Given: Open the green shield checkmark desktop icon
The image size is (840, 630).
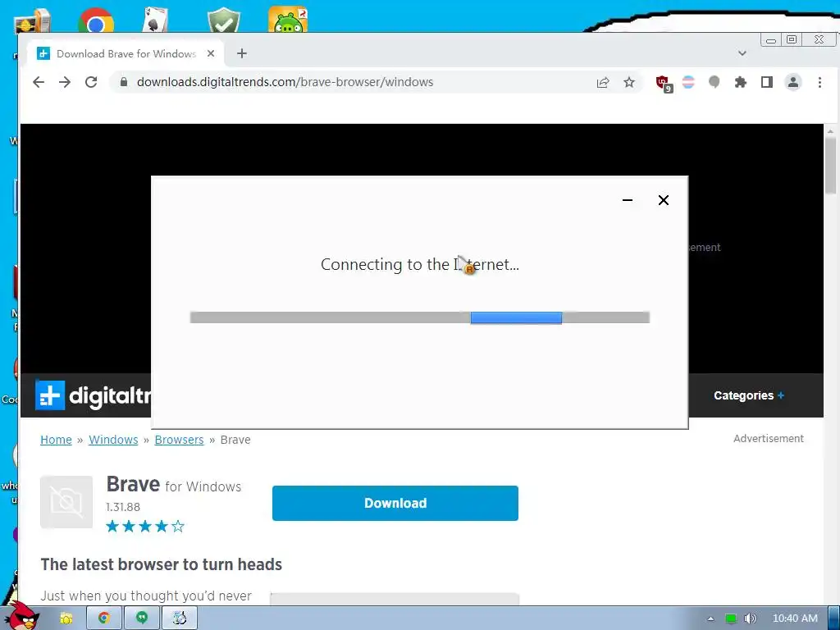Looking at the screenshot, I should (224, 21).
